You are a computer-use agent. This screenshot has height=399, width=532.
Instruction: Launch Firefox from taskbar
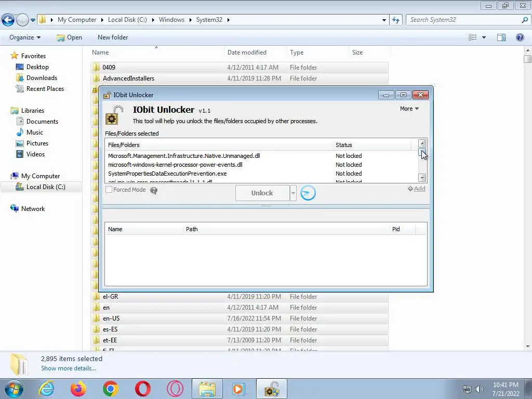78,389
